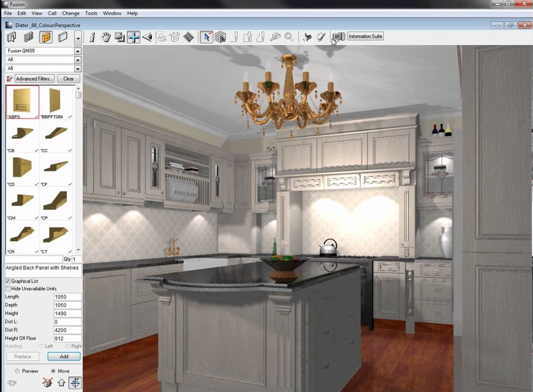The width and height of the screenshot is (533, 392).
Task: Click the dashed-outline box icon
Action: pos(161,37)
